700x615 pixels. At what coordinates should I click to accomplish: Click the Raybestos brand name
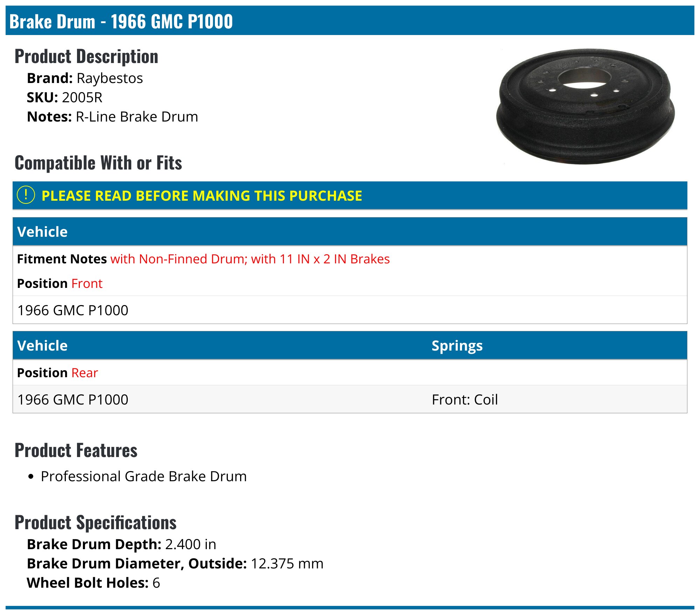110,78
